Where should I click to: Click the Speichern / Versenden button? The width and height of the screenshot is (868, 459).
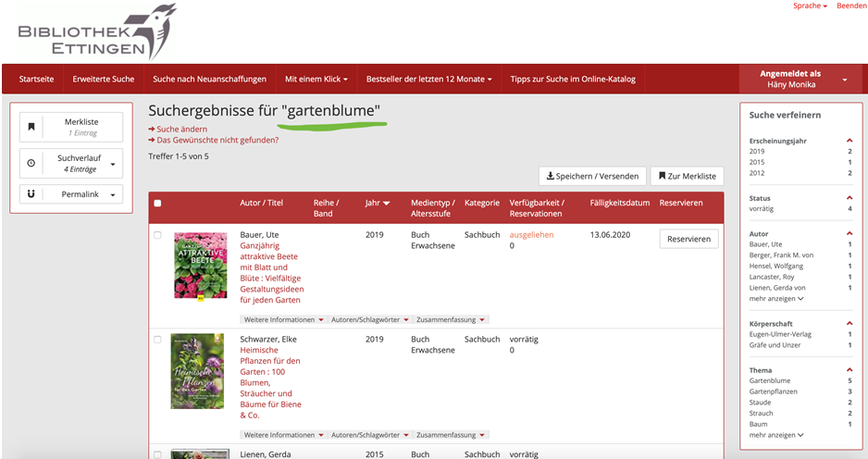click(x=591, y=176)
